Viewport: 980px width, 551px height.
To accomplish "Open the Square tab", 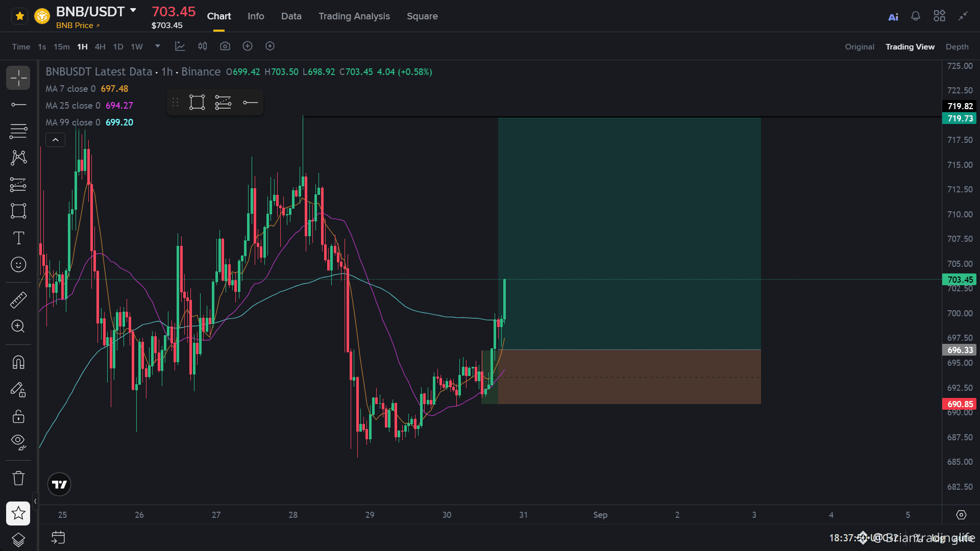I will (422, 16).
